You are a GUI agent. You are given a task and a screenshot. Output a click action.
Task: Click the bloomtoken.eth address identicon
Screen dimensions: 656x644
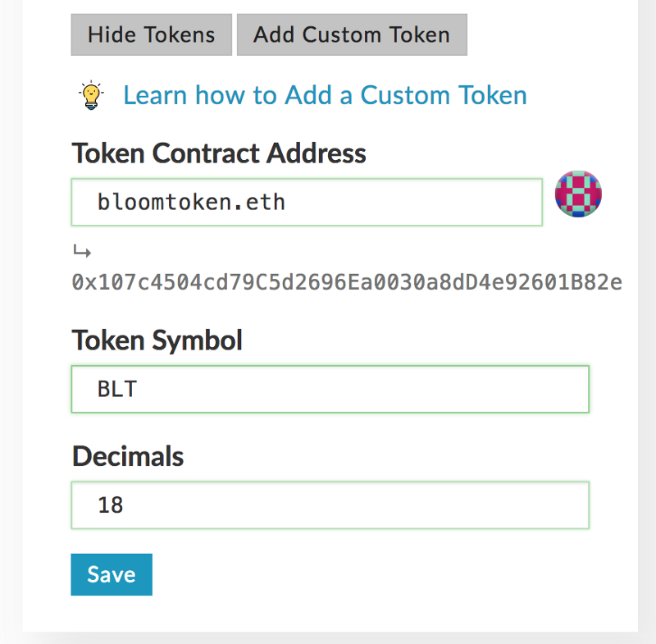tap(578, 194)
